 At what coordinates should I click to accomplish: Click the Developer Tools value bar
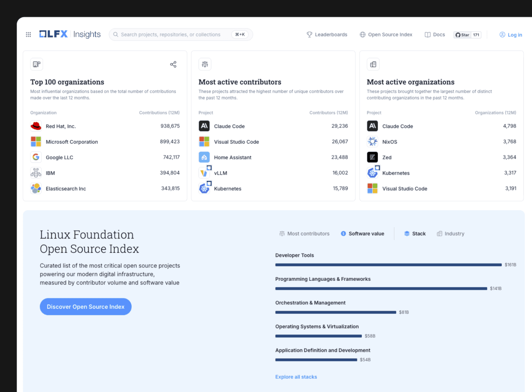click(388, 264)
